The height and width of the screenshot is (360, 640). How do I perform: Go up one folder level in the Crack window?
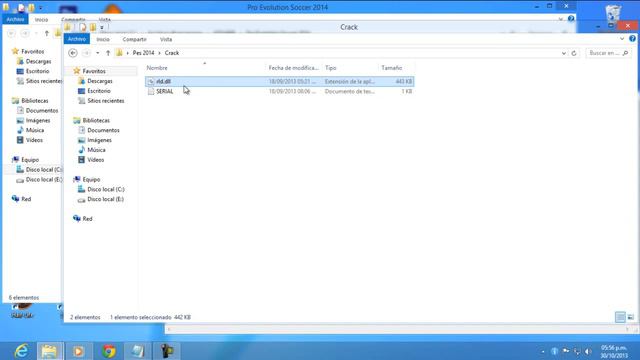pyautogui.click(x=108, y=53)
